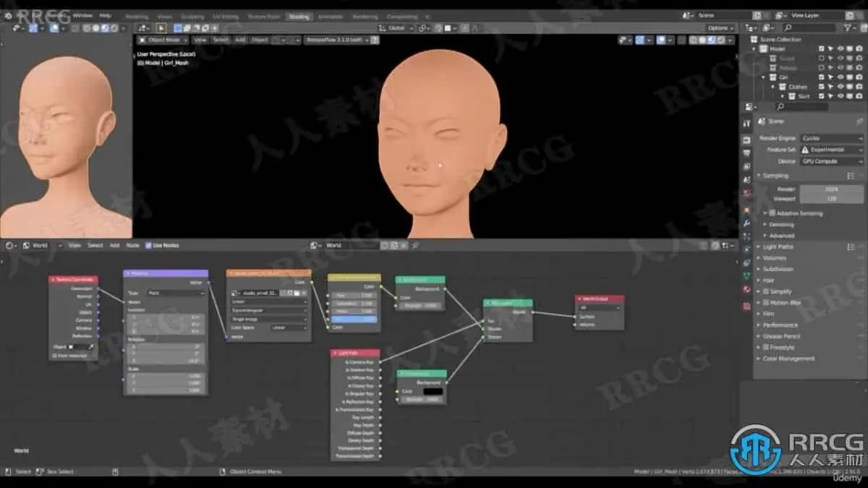Click the black Color swatch on lower Background node

click(x=433, y=391)
